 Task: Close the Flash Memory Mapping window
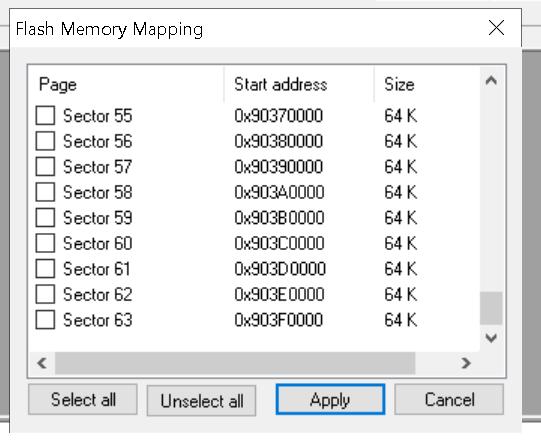496,28
